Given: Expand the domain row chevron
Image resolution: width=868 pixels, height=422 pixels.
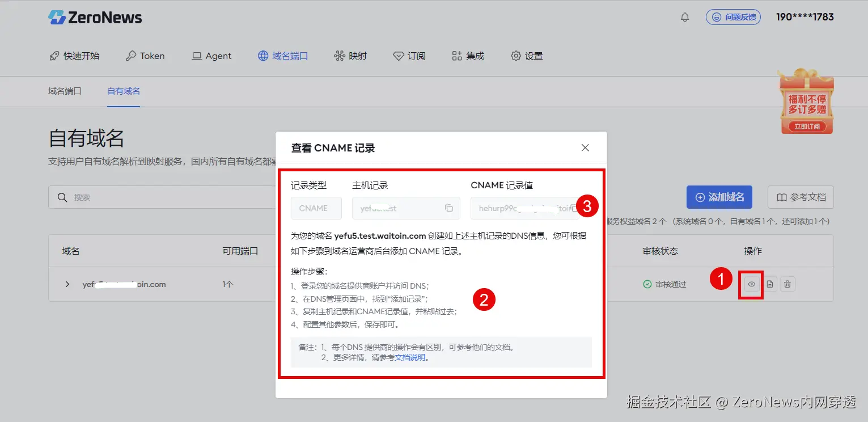Looking at the screenshot, I should tap(67, 284).
